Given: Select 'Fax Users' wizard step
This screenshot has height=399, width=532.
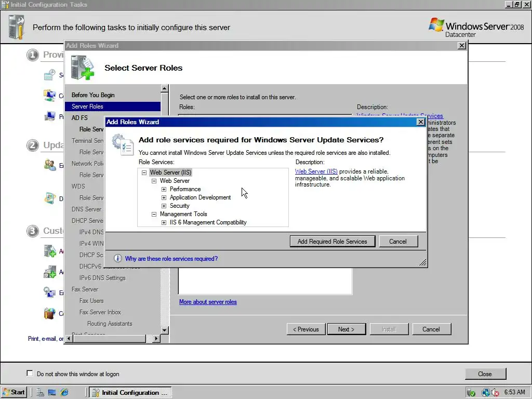Looking at the screenshot, I should tap(91, 301).
